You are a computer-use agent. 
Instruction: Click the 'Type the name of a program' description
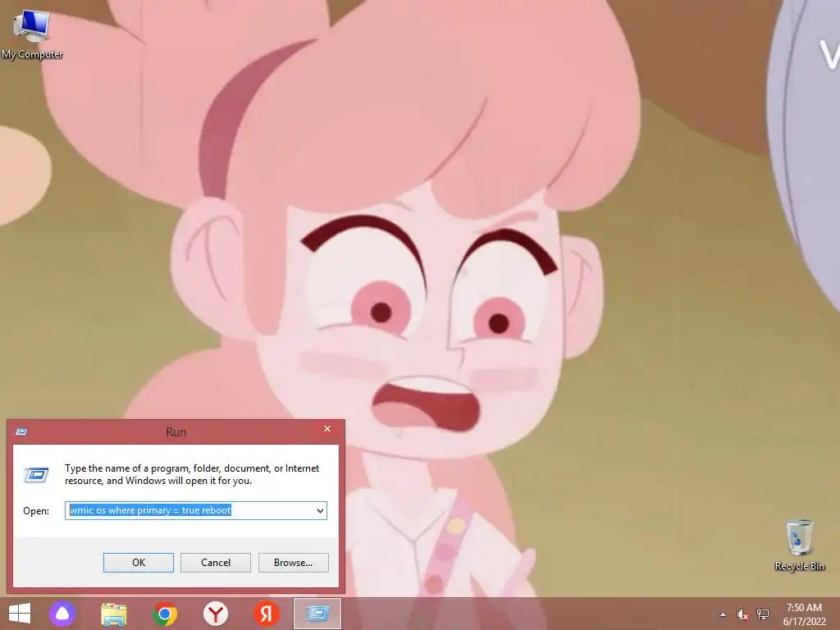[192, 474]
